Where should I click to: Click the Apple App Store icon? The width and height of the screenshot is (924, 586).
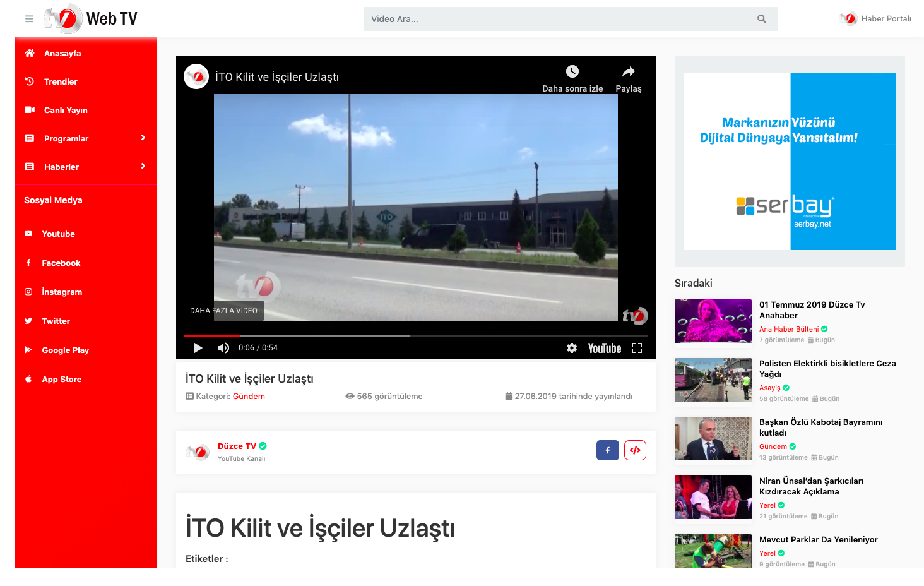[x=28, y=379]
